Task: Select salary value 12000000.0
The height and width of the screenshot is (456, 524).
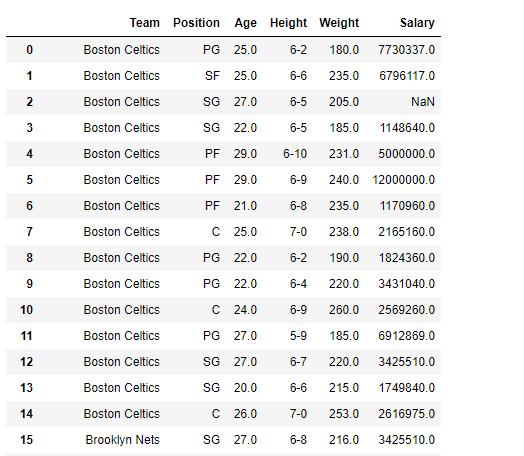Action: pyautogui.click(x=403, y=180)
